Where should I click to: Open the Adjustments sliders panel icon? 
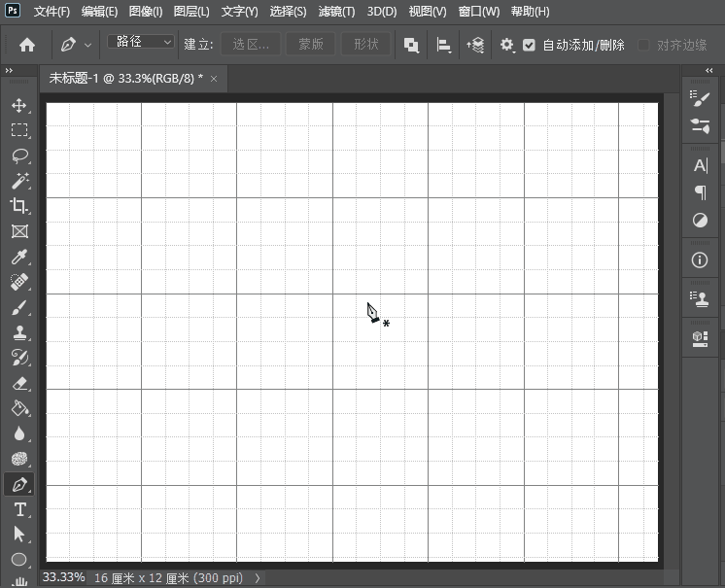point(700,125)
